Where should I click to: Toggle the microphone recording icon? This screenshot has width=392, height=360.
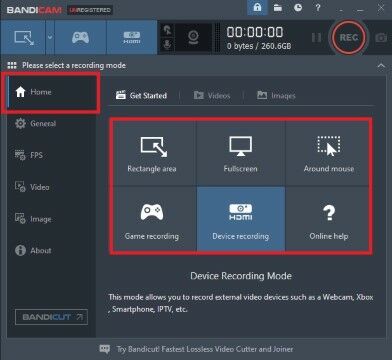point(167,44)
